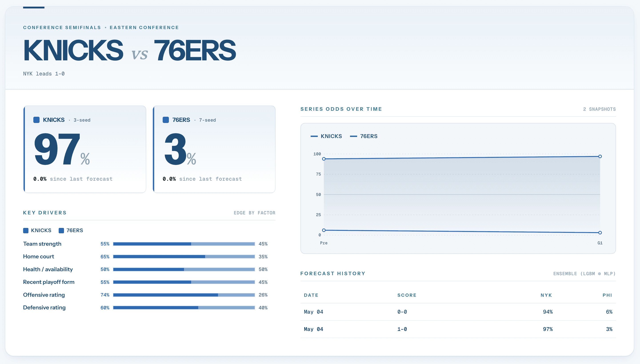
Task: Click the SCORE column header
Action: tap(407, 295)
